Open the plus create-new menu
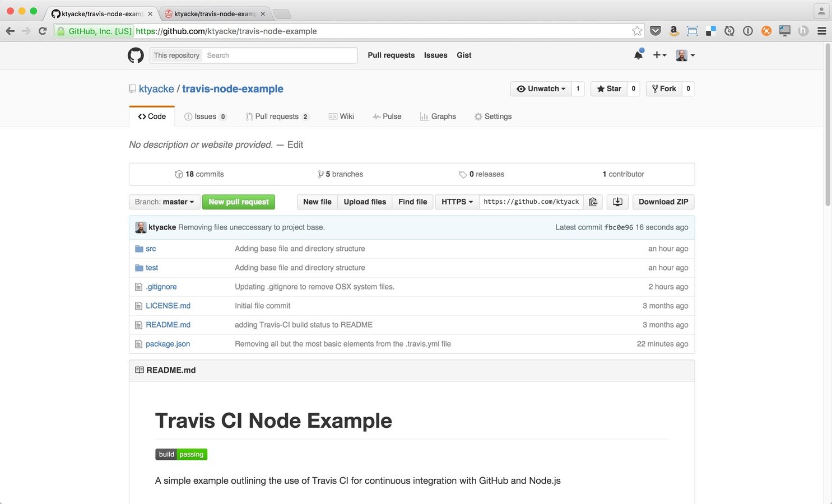 point(659,55)
